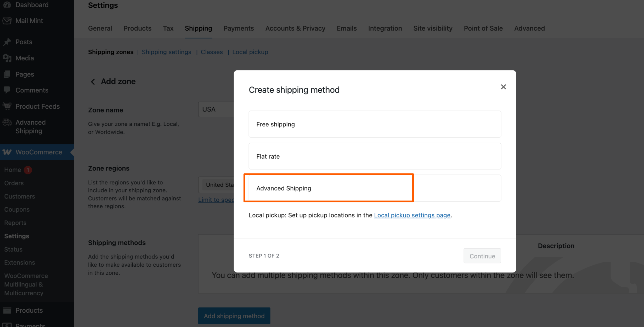This screenshot has height=327, width=644.
Task: Open WooCommerce Extensions submenu item
Action: 20,262
